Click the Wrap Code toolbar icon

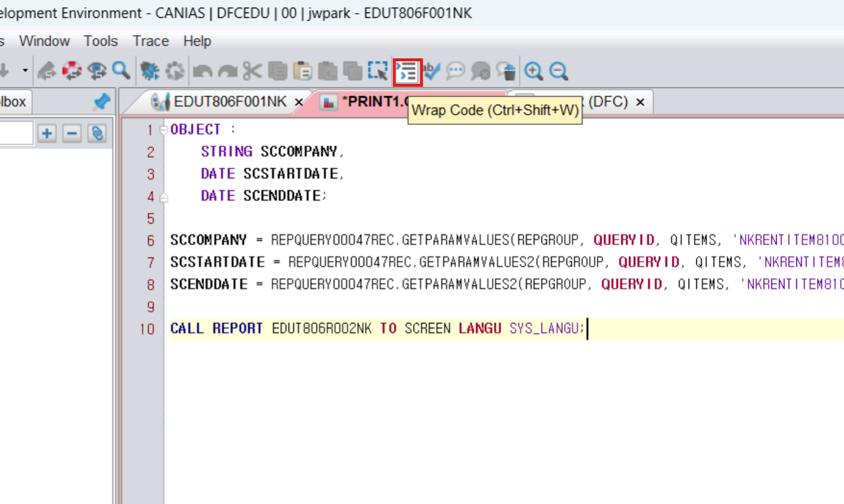pos(407,71)
